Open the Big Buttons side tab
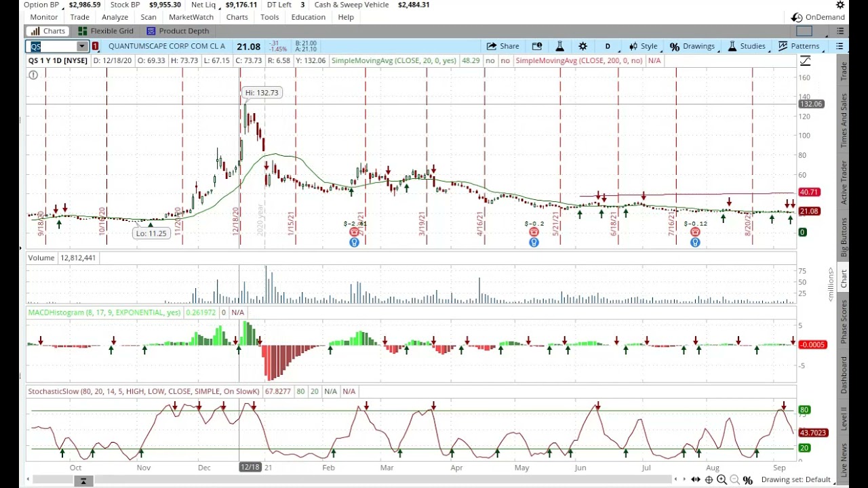The height and width of the screenshot is (488, 868). pos(844,237)
